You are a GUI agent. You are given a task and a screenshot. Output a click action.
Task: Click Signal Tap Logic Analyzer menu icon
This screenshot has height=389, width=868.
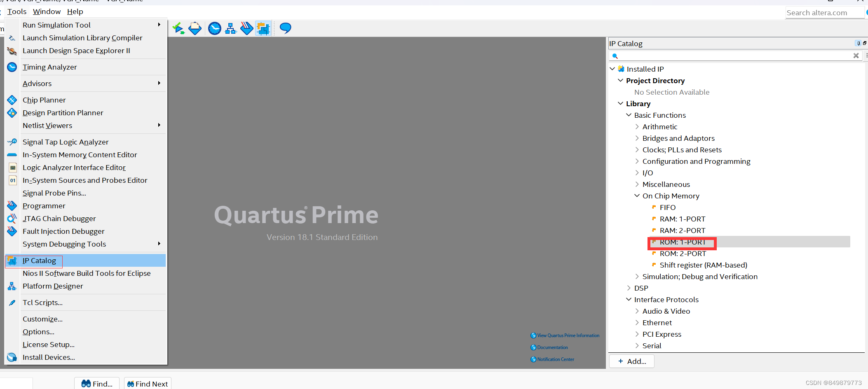click(x=12, y=142)
